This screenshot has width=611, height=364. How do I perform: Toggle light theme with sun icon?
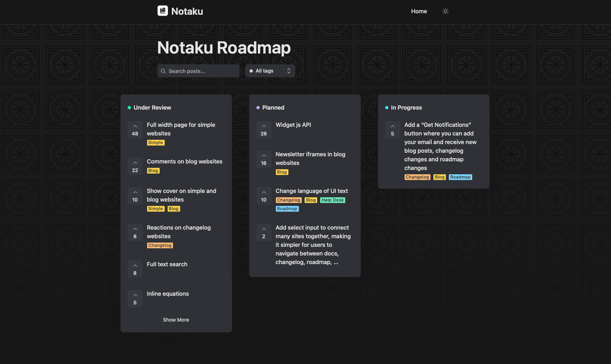coord(445,11)
